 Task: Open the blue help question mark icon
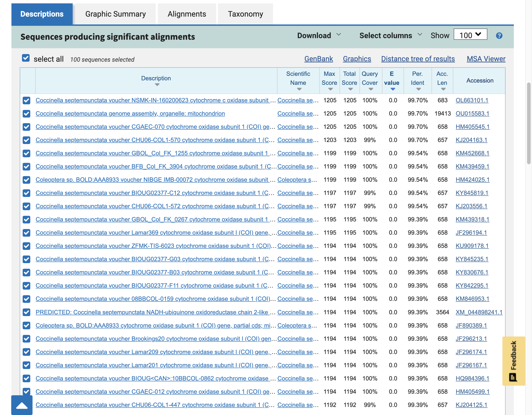(x=499, y=36)
